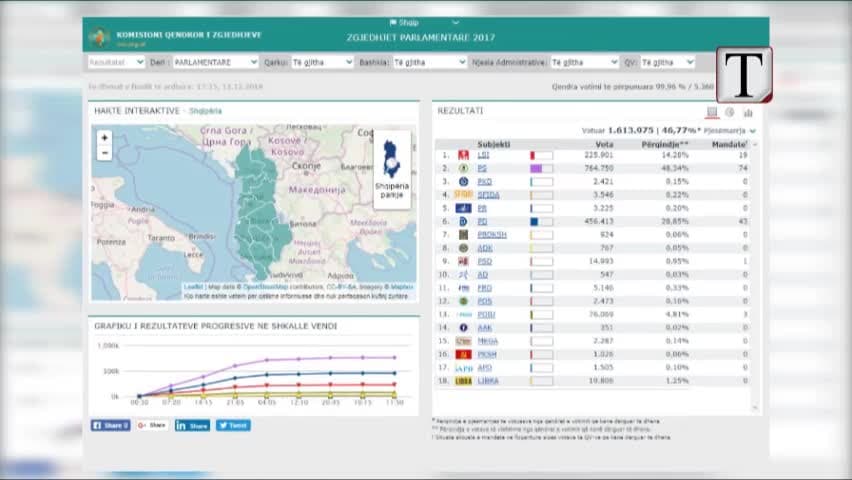Click the results panel scroll-down arrow

(755, 408)
